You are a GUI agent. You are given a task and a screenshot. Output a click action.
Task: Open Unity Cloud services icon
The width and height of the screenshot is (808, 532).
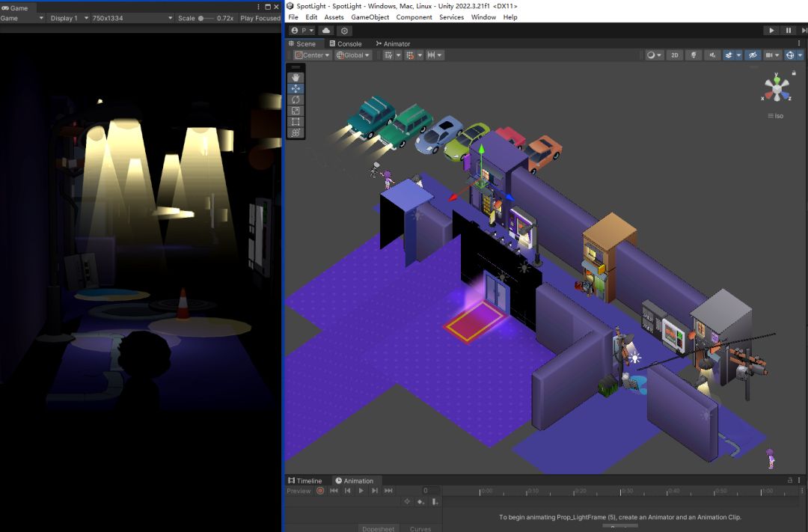tap(325, 31)
